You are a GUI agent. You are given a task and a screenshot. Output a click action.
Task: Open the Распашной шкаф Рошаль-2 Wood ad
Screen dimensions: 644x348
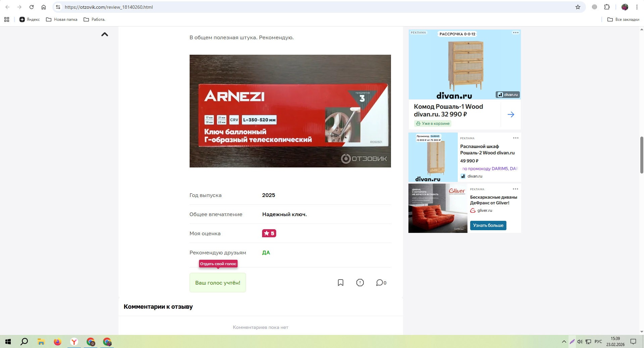[487, 150]
